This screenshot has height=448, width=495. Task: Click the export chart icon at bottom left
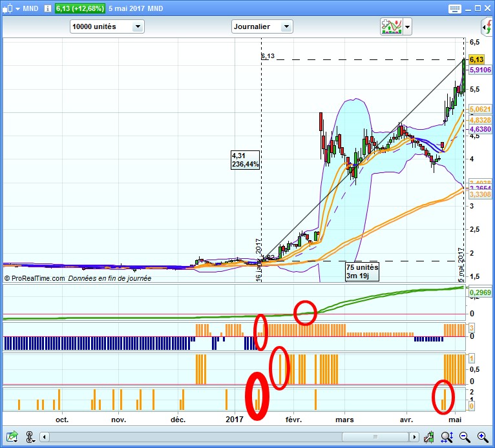(x=12, y=437)
